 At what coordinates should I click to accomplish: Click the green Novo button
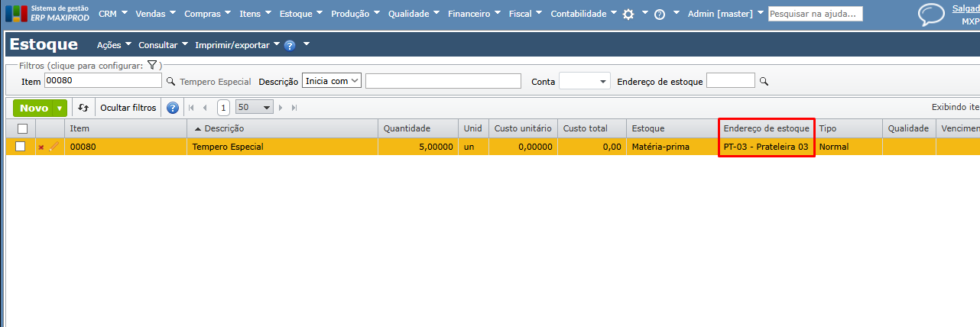pyautogui.click(x=34, y=108)
